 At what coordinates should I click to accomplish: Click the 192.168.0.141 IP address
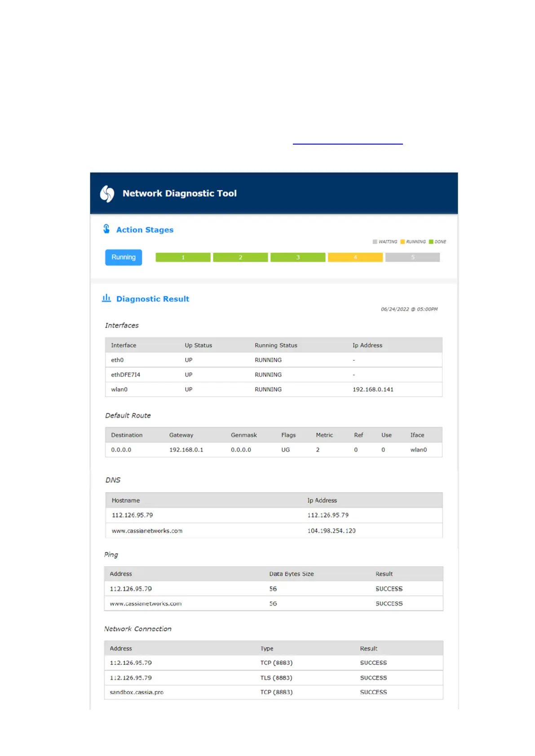coord(373,390)
